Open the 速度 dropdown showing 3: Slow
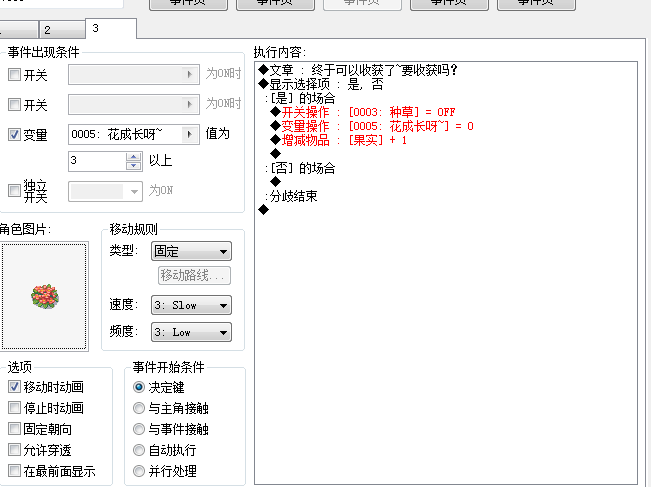This screenshot has width=651, height=487. 191,305
